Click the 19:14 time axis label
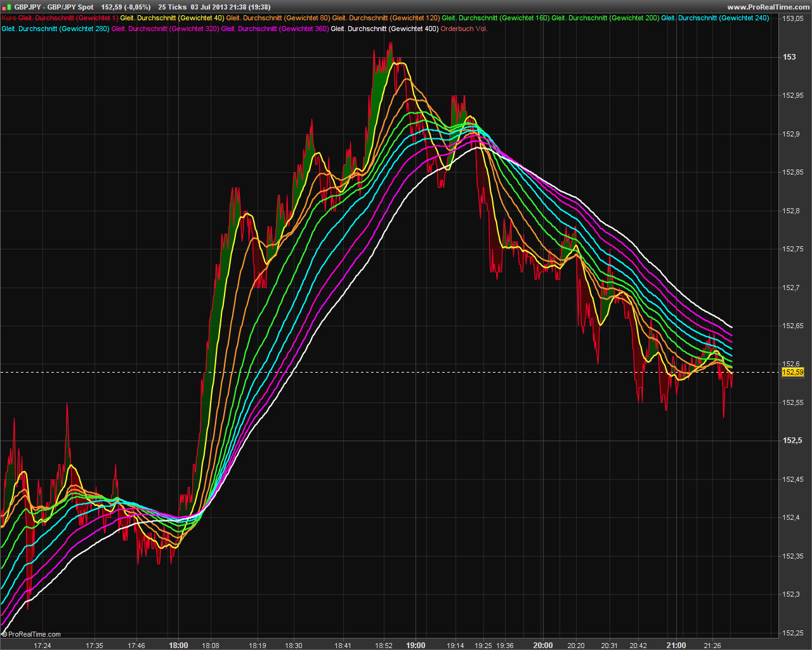The height and width of the screenshot is (650, 812). point(455,646)
